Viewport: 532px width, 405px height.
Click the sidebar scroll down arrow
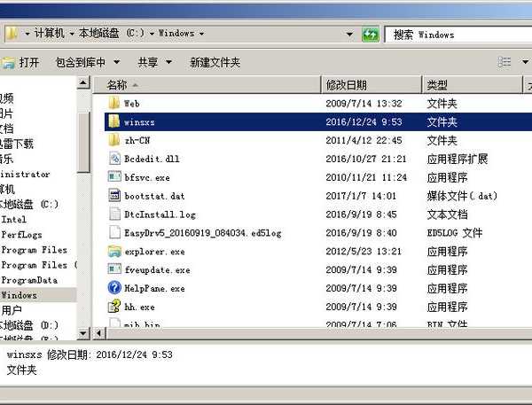[x=83, y=333]
